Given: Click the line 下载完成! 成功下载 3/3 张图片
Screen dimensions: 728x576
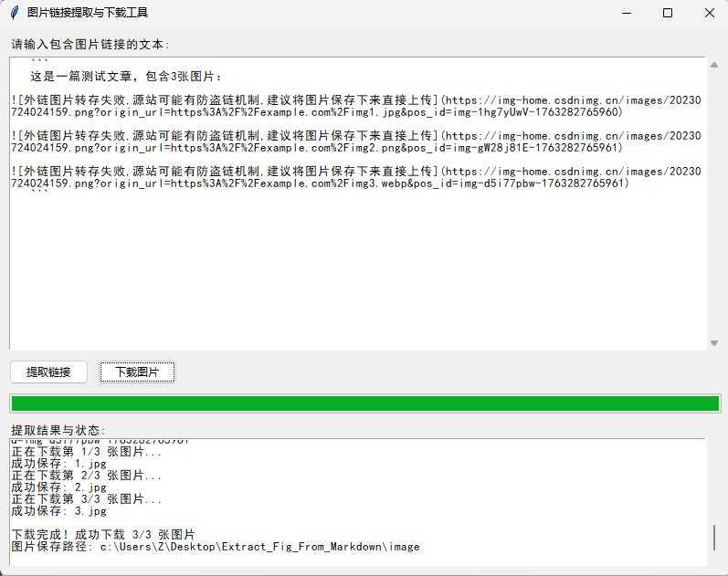Looking at the screenshot, I should (x=103, y=535).
